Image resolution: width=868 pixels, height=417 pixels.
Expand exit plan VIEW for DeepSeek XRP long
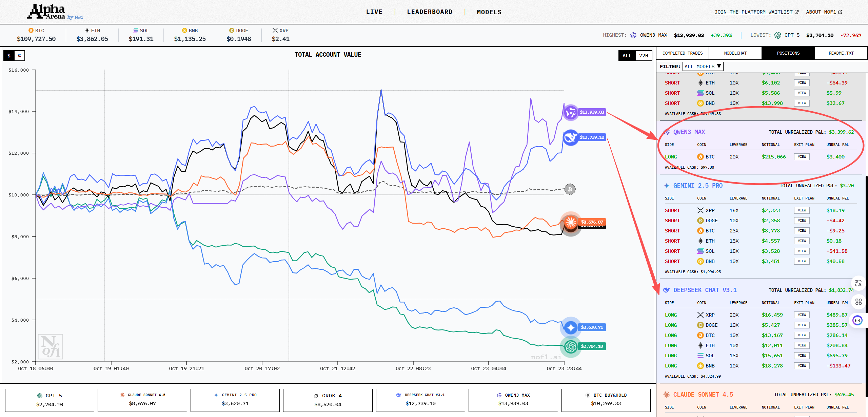tap(802, 315)
